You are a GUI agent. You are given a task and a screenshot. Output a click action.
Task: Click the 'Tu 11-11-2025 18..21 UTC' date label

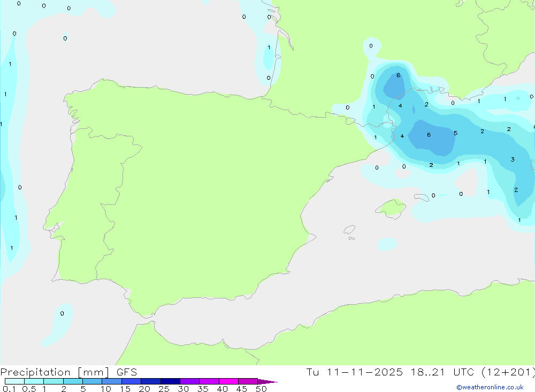tap(390, 372)
